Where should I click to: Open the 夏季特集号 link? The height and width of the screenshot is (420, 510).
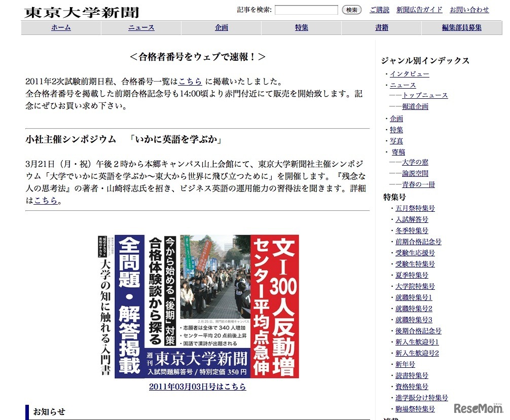412,275
